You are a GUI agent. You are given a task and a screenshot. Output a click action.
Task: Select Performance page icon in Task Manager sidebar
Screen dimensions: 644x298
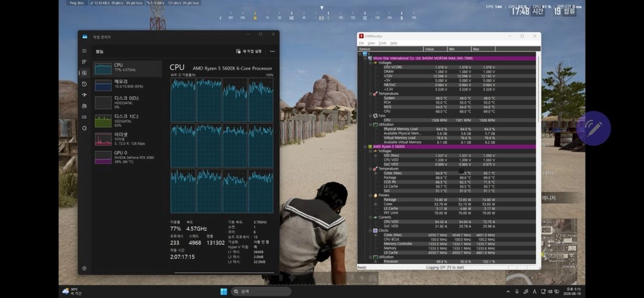84,73
